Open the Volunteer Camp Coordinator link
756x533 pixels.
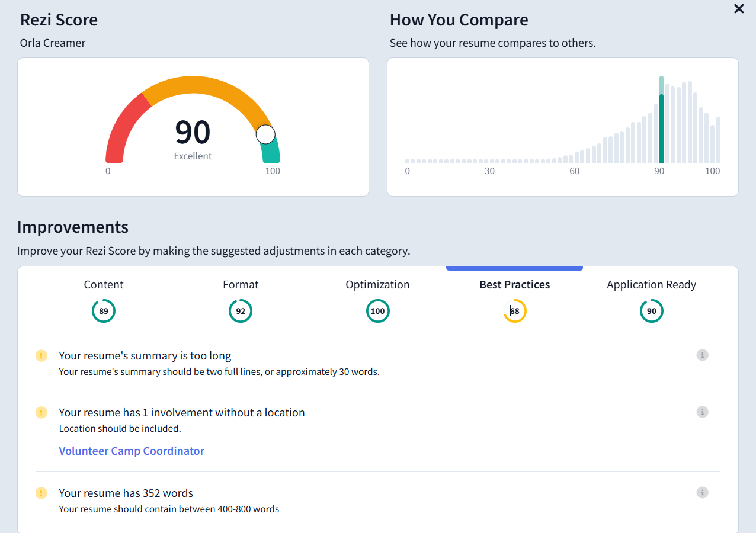[132, 451]
